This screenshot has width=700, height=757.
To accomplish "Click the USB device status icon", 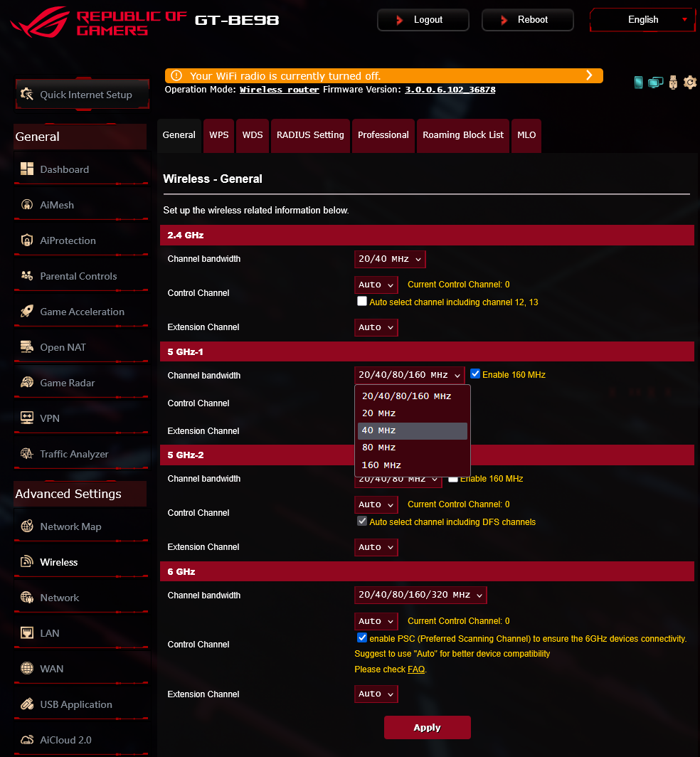I will pos(673,83).
